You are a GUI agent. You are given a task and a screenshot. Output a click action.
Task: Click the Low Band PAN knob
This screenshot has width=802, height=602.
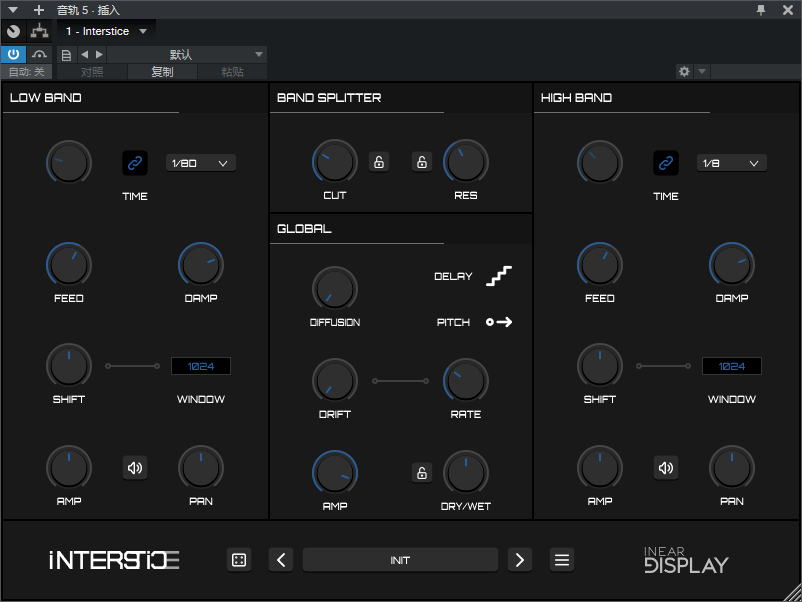pyautogui.click(x=200, y=467)
